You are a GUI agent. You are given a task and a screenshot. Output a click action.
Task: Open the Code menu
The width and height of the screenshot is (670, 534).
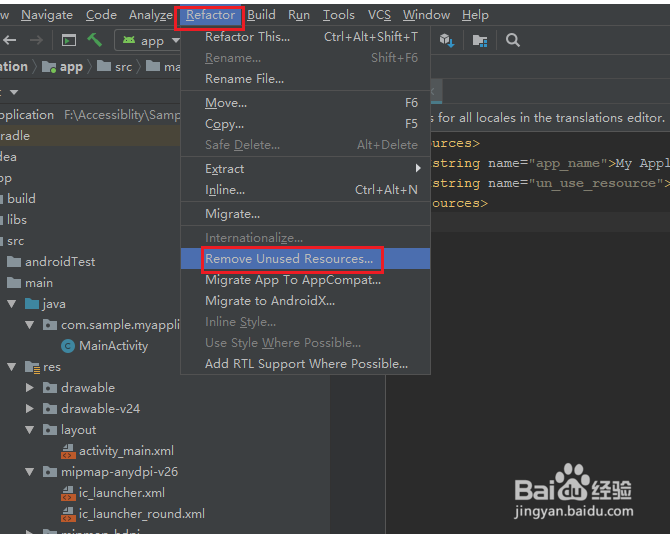click(101, 15)
